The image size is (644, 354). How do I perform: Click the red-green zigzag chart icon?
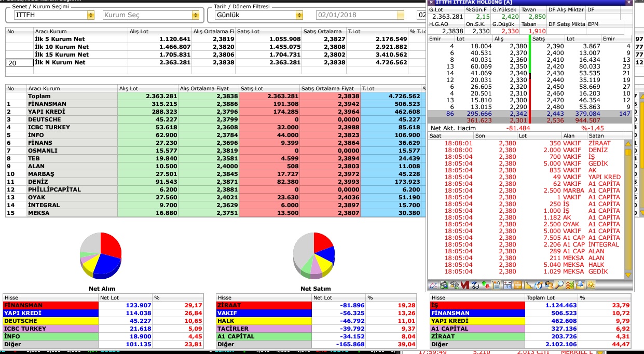coord(569,285)
